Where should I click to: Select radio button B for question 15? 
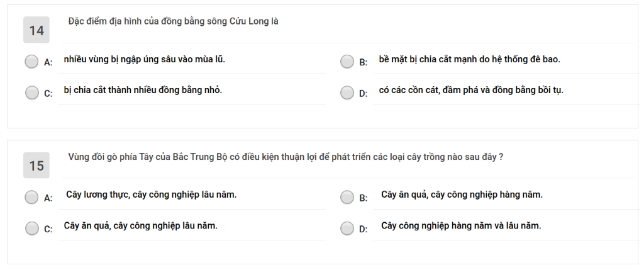pos(347,197)
